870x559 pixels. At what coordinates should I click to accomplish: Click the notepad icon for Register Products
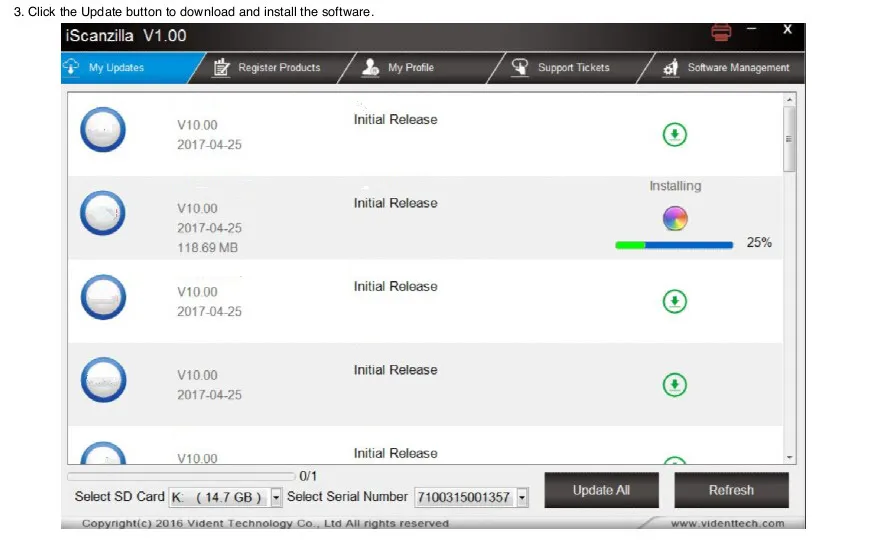click(221, 67)
